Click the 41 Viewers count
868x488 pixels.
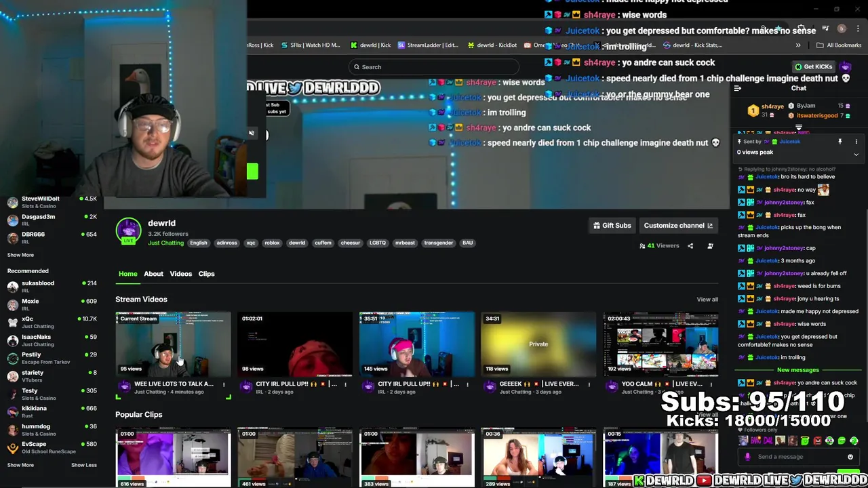pos(659,246)
